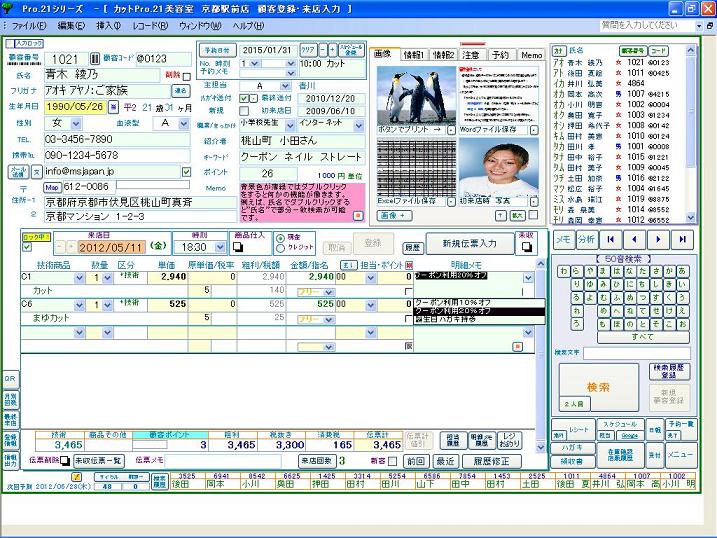This screenshot has height=538, width=717.
Task: Click the 新規伝票入力 button
Action: point(470,244)
